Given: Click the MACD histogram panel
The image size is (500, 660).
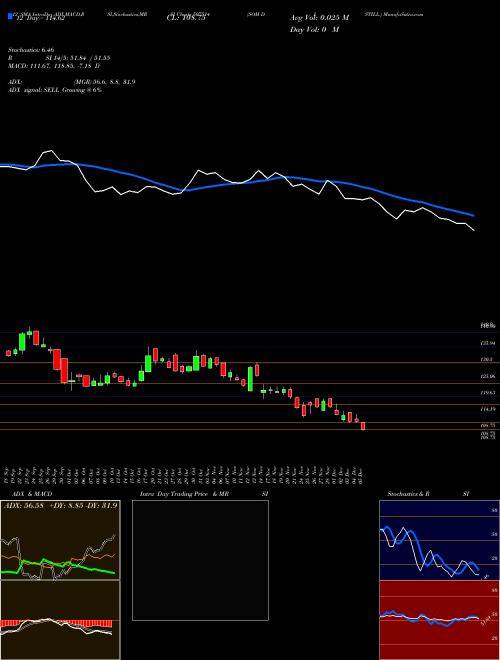Looking at the screenshot, I should click(x=60, y=620).
